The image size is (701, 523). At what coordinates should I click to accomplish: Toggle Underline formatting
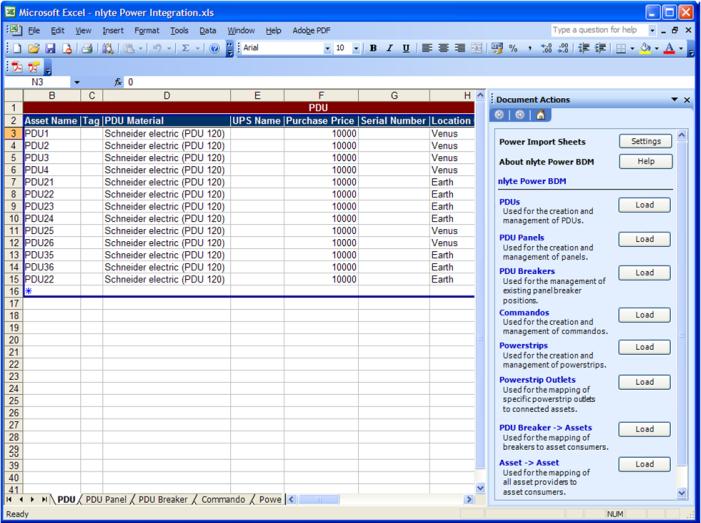pos(406,48)
